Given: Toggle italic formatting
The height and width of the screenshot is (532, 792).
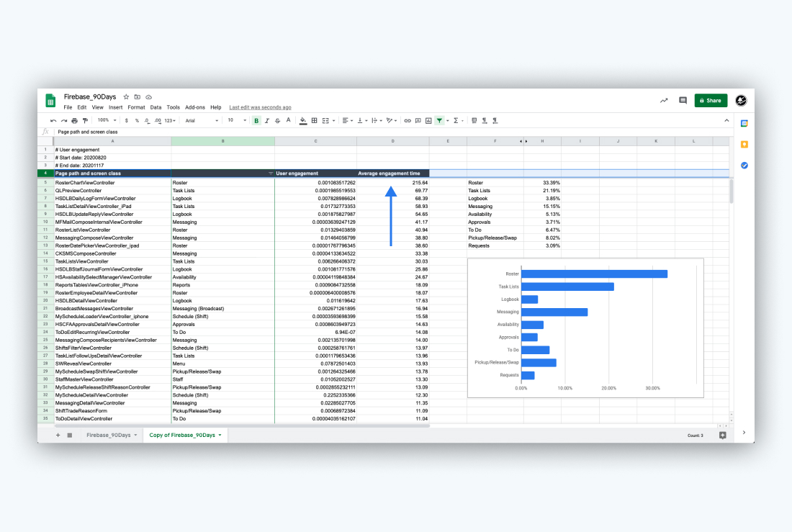Looking at the screenshot, I should coord(267,120).
